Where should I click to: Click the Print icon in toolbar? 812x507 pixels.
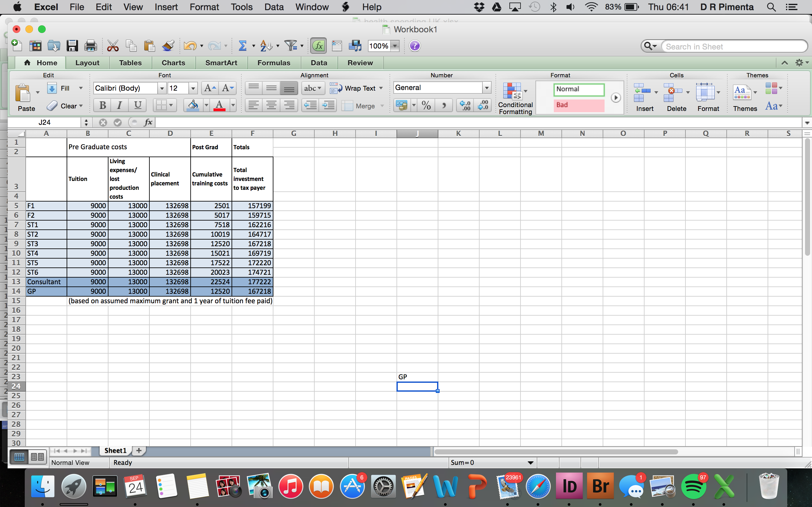90,46
